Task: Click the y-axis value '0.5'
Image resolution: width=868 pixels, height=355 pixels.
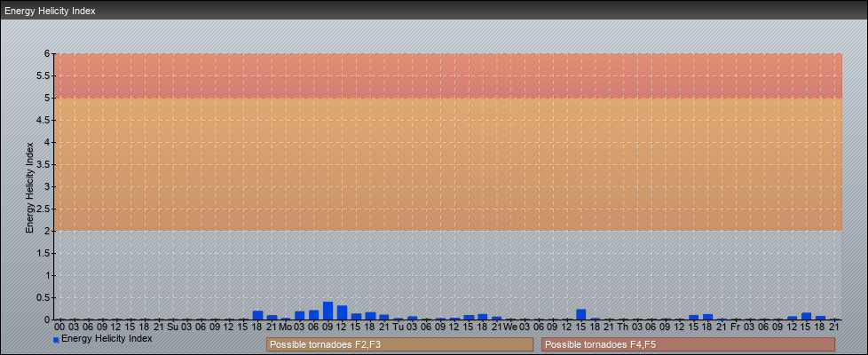Action: click(x=43, y=297)
